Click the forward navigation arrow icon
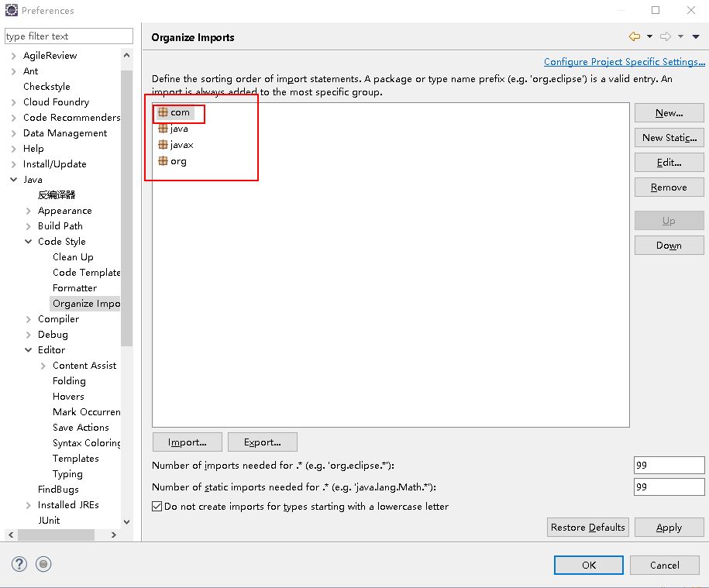This screenshot has width=709, height=588. 666,36
